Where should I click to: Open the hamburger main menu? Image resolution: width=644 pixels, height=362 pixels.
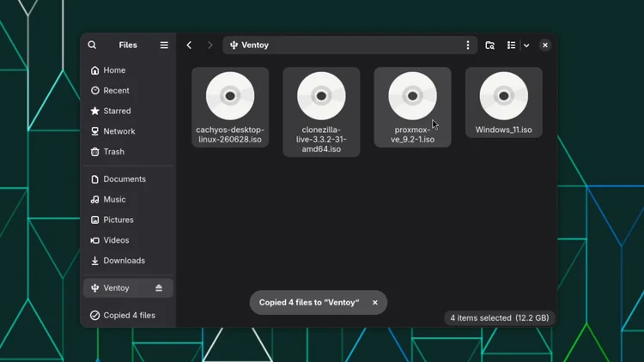coord(164,45)
